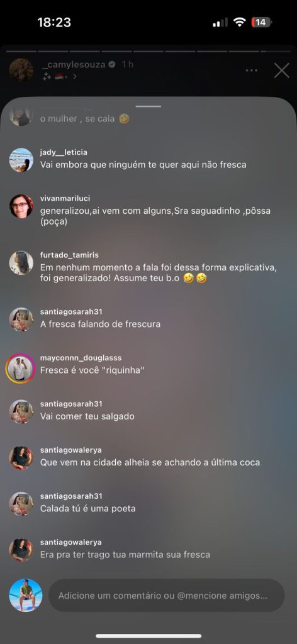Viewport: 297px width, 644px height.
Task: Tap santiagosarah31 name above "Calada tú é uma poeta"
Action: 72,496
